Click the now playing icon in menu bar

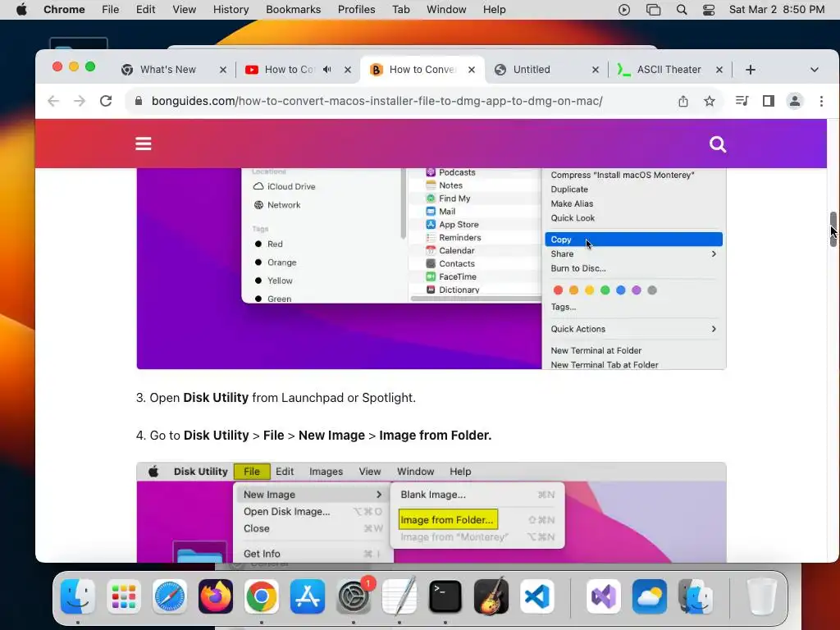pos(624,10)
